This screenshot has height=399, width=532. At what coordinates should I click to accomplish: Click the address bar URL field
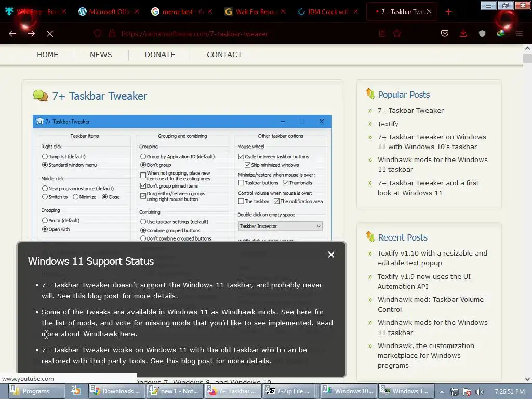[x=195, y=34]
